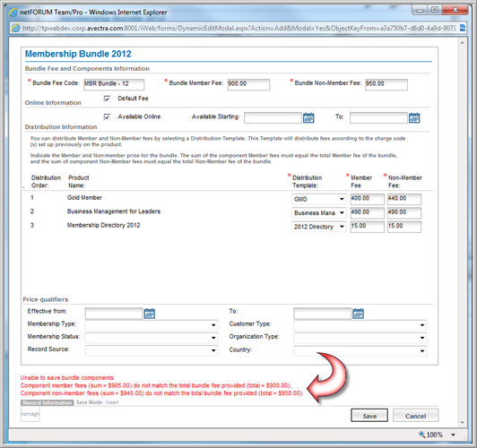
Task: Open the Available Starting calendar picker
Action: click(308, 117)
